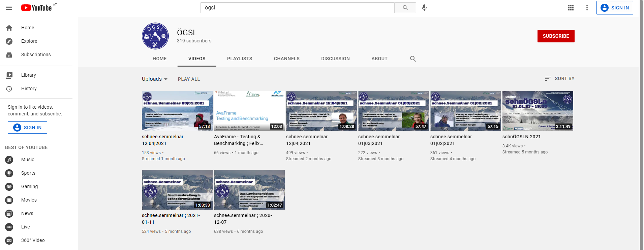644x250 pixels.
Task: Click the Explore label in the sidebar
Action: (x=29, y=41)
